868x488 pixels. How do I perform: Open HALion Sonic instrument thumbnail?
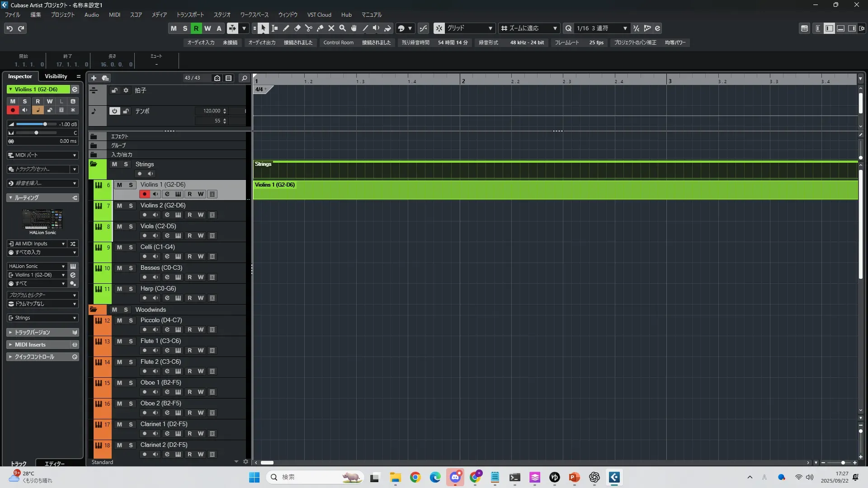coord(42,219)
